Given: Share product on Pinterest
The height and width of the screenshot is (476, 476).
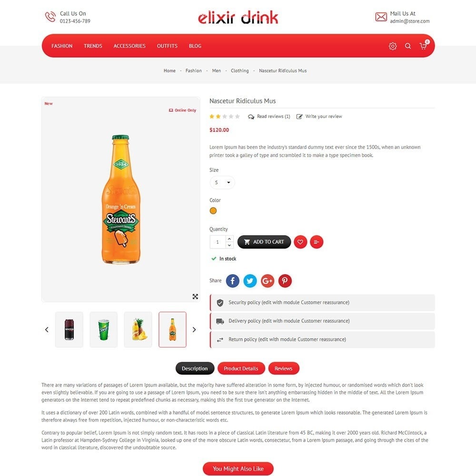Looking at the screenshot, I should (285, 281).
